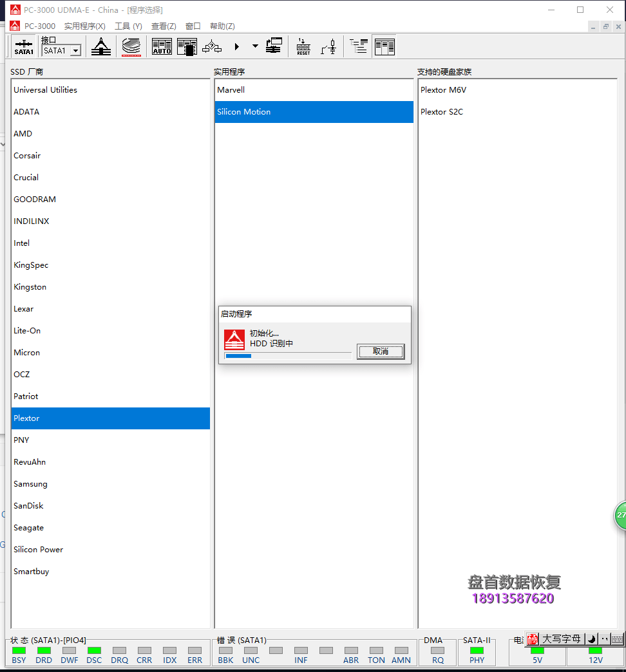This screenshot has width=626, height=672.
Task: Click the power supply switch icon
Action: pyautogui.click(x=329, y=47)
